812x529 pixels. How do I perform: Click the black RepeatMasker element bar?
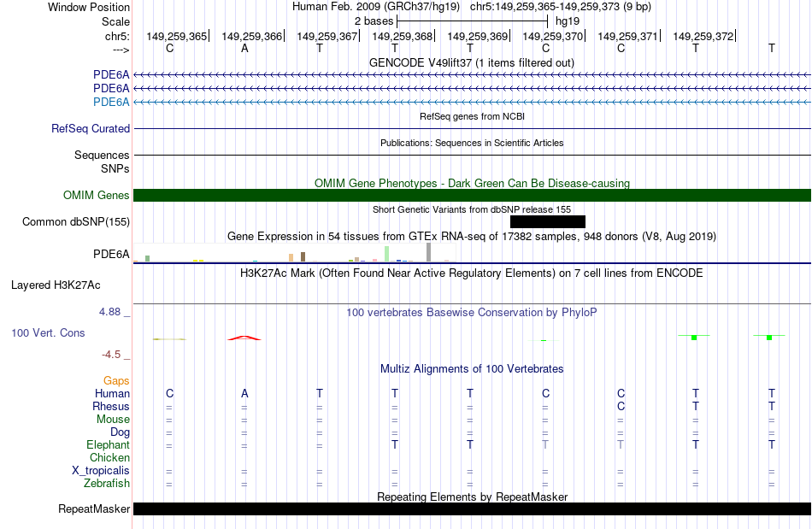[x=472, y=508]
